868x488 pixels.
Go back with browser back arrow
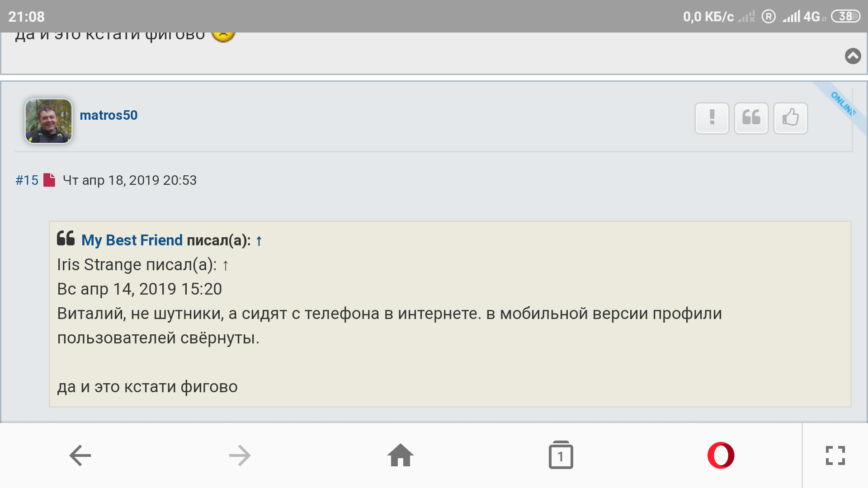click(80, 455)
